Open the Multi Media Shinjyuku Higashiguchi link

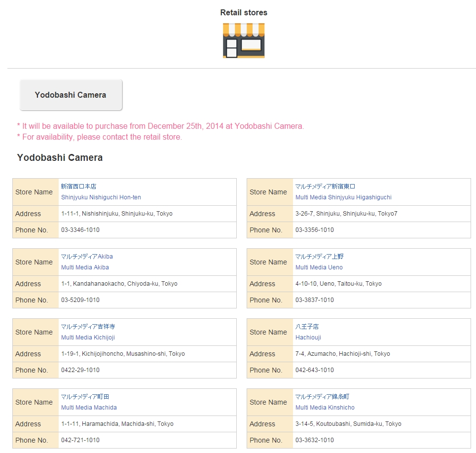point(343,197)
